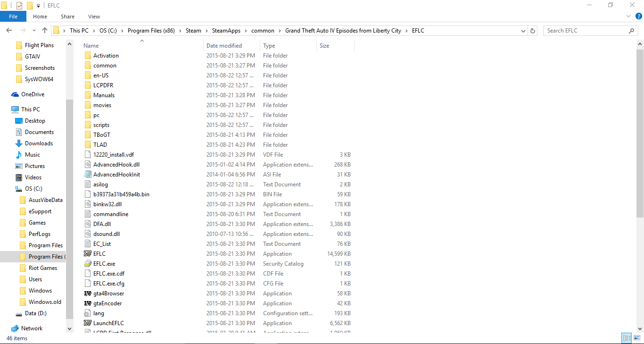
Task: Go up one level with the up arrow
Action: click(x=45, y=31)
